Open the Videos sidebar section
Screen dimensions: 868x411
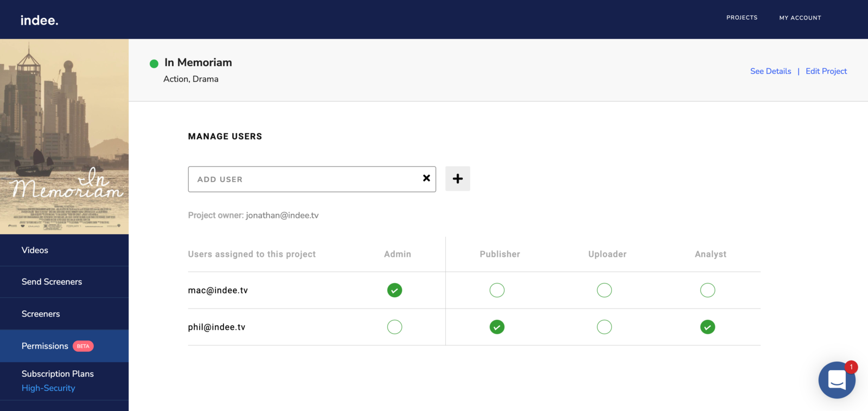tap(35, 250)
